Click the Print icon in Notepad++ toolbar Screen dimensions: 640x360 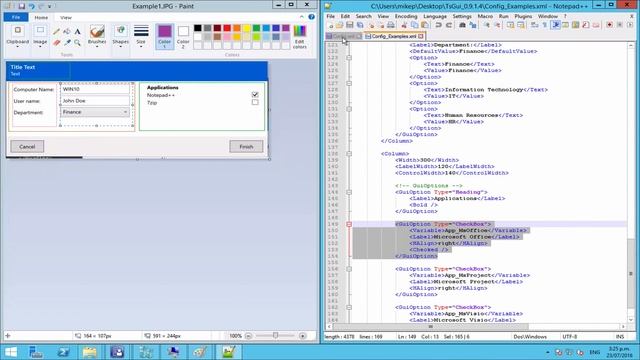(391, 25)
